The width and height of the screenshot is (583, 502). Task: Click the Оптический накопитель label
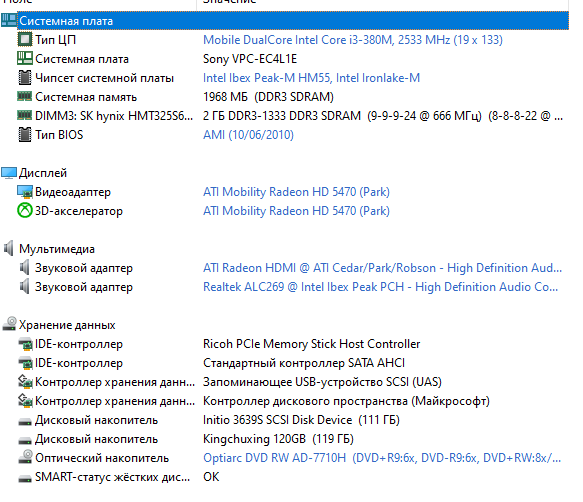tap(102, 457)
